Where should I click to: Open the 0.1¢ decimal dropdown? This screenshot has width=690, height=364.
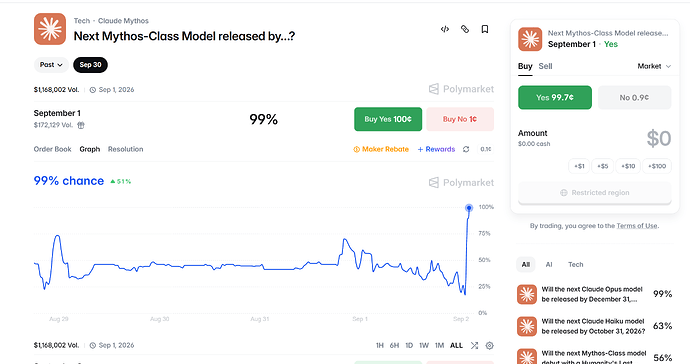(x=485, y=149)
